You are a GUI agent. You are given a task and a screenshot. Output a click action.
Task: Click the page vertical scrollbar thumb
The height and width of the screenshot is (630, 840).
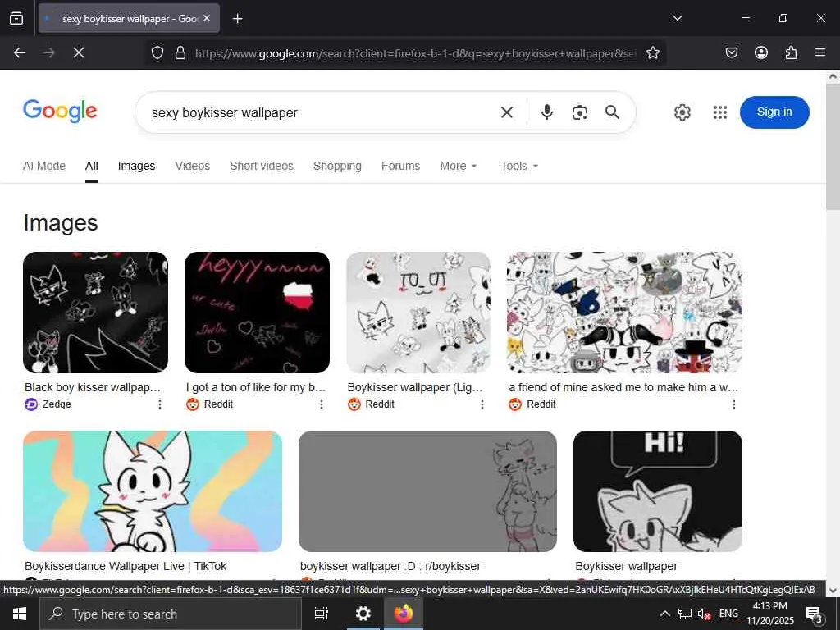click(x=833, y=147)
